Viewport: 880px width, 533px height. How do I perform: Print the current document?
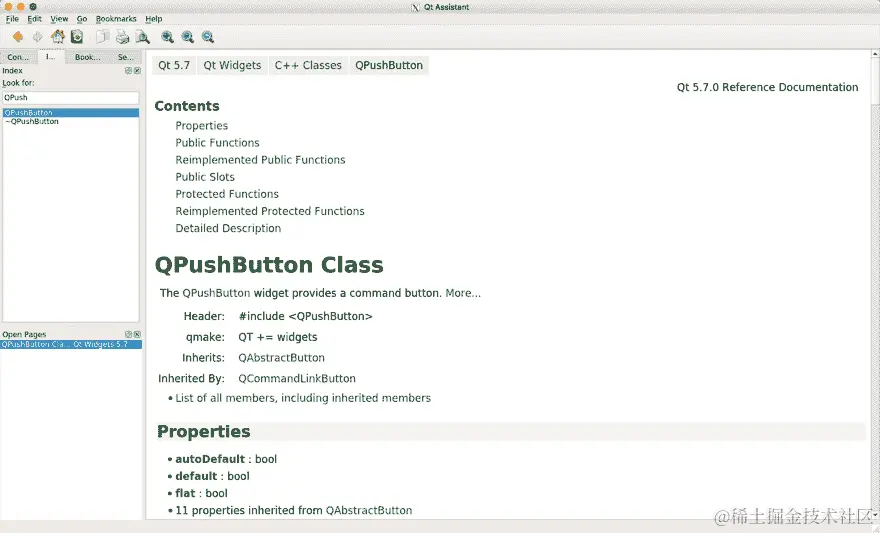[x=122, y=37]
